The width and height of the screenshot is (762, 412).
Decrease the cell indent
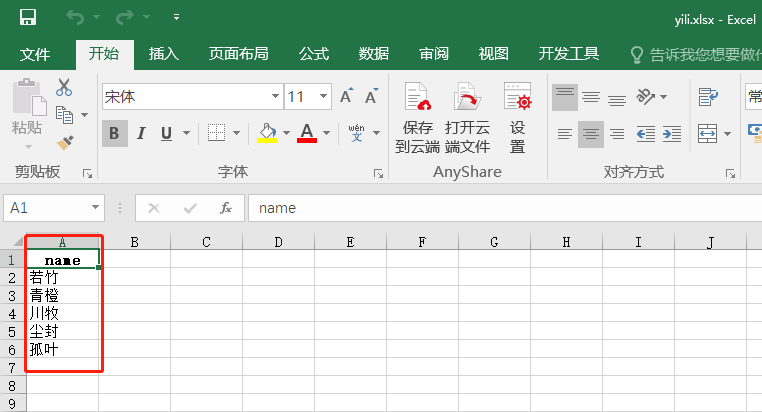click(x=645, y=134)
